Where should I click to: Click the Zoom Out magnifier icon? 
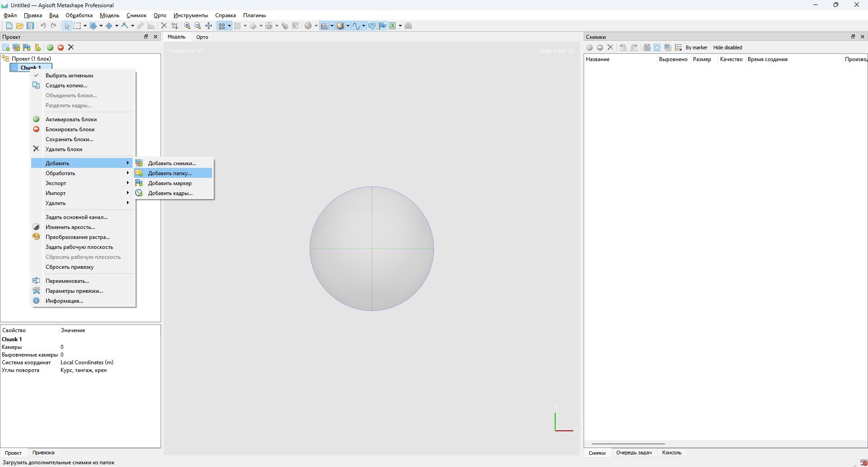click(x=198, y=26)
